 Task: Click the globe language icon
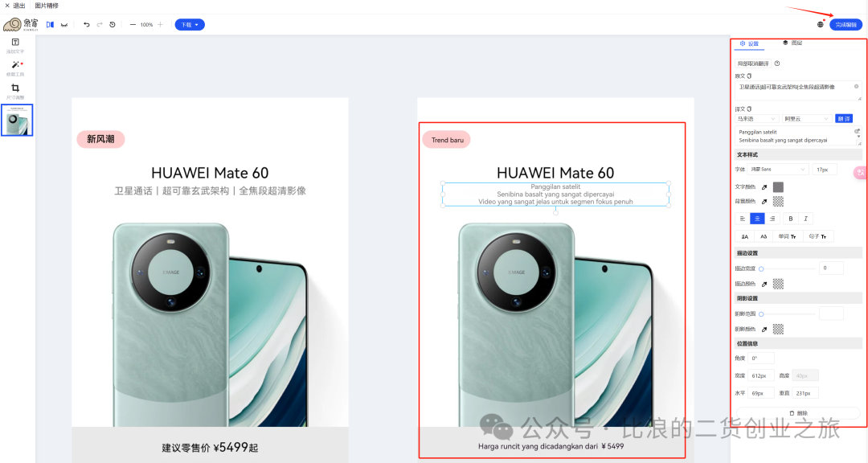[820, 24]
